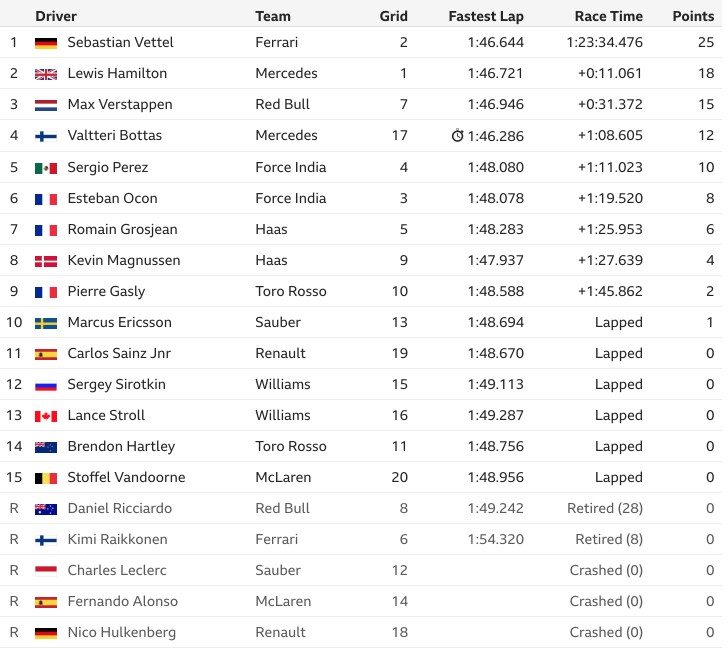Select driver name Valtteri Bottas

[115, 135]
